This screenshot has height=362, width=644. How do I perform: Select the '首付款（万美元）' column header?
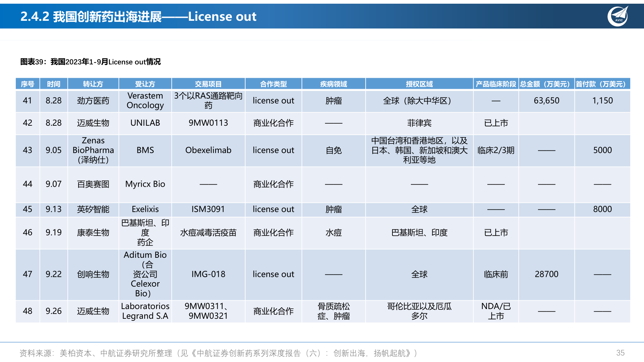pos(602,84)
